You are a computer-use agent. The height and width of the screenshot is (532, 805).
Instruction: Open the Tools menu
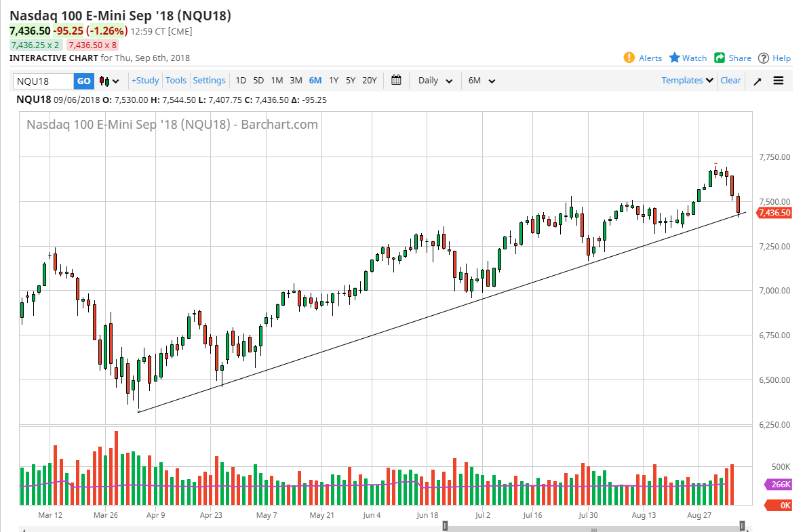click(176, 81)
